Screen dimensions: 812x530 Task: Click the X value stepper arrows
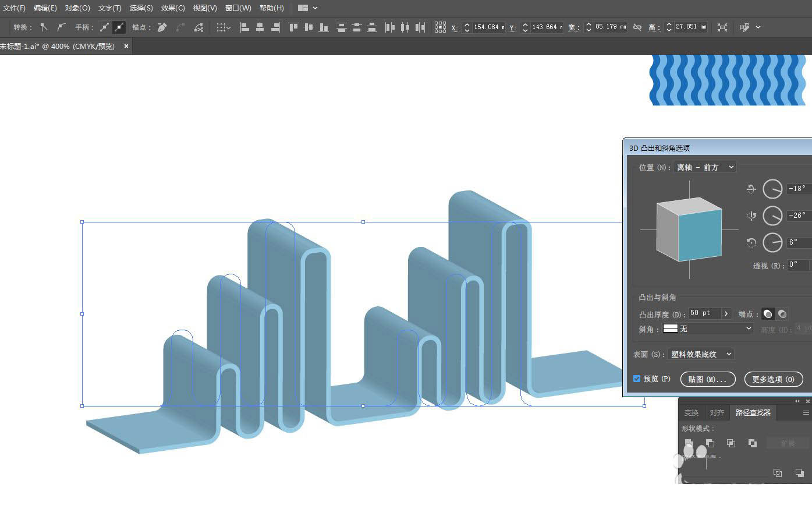(x=467, y=27)
